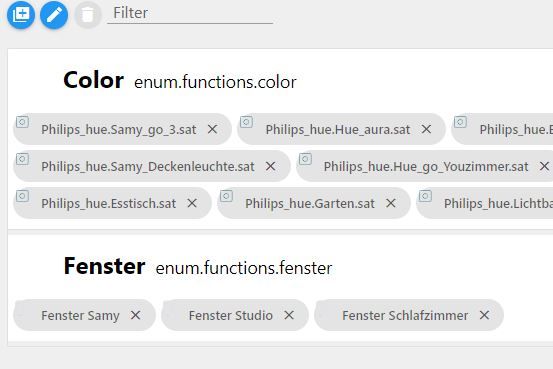Click into the Filter text field

(x=190, y=13)
